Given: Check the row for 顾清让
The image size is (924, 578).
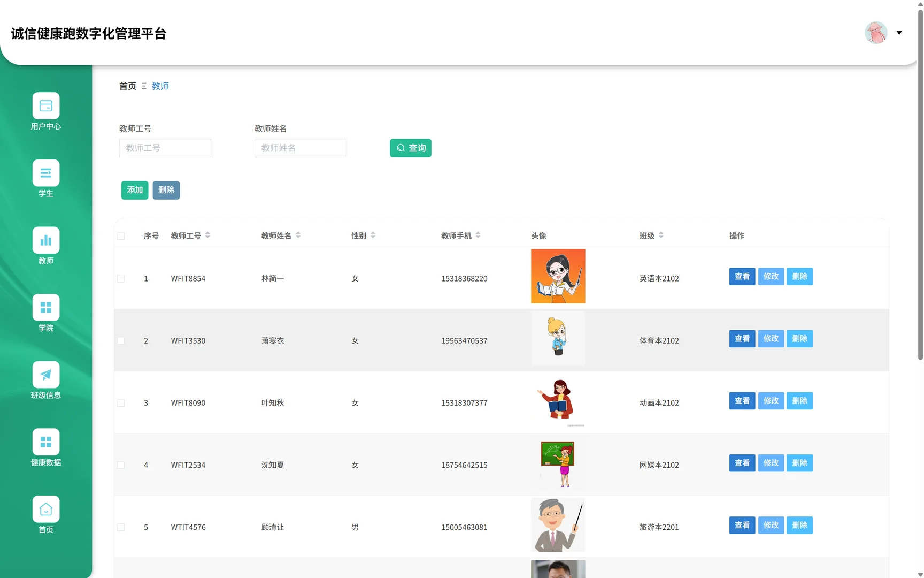Looking at the screenshot, I should 121,527.
